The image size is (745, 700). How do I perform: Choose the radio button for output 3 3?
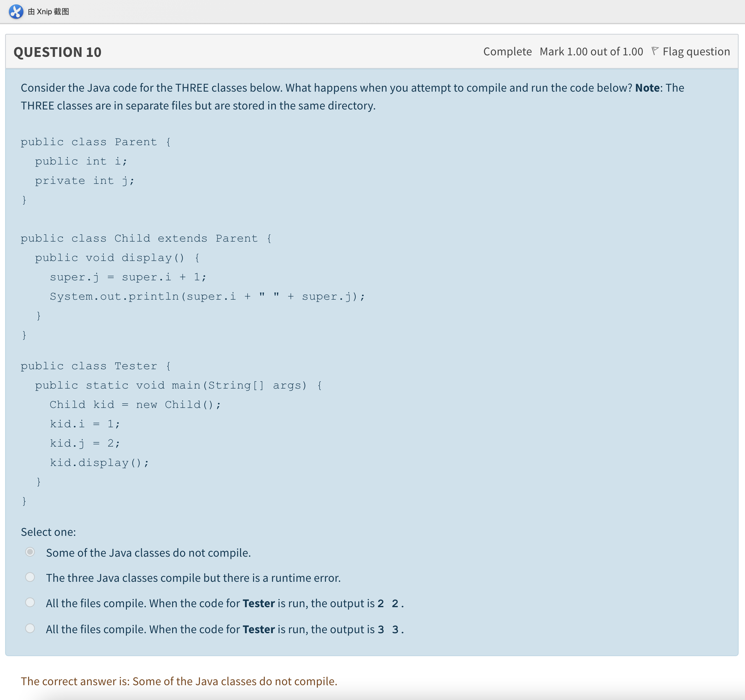click(30, 628)
